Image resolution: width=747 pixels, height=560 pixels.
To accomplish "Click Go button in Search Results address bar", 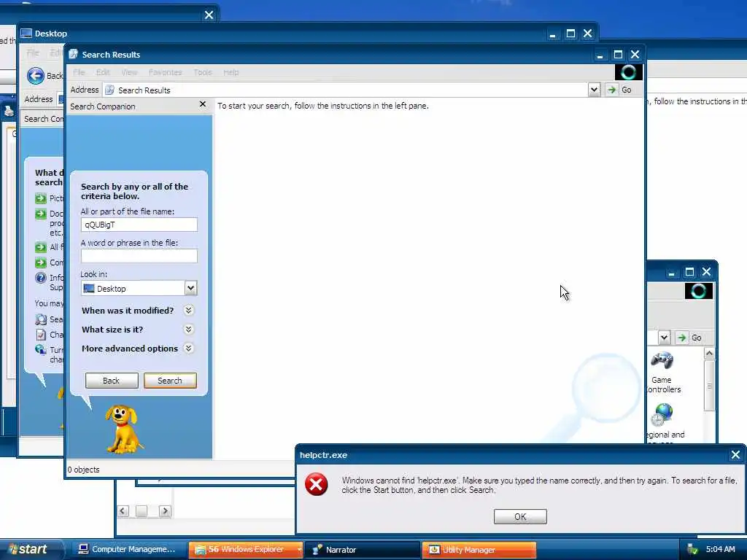I will click(620, 90).
